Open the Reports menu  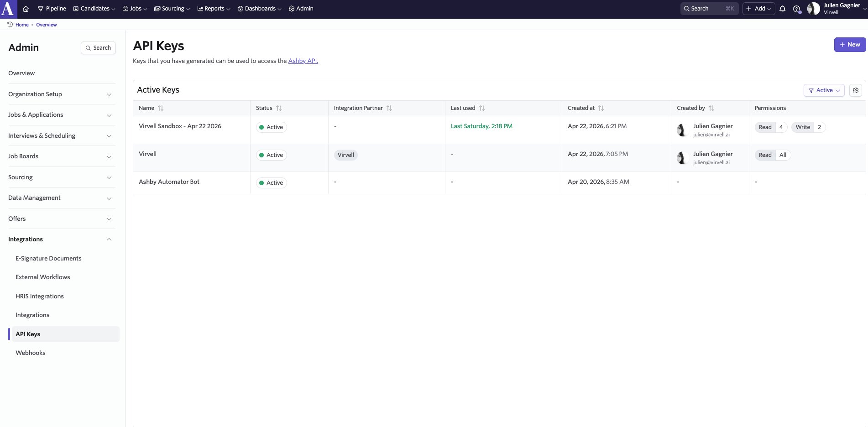click(x=214, y=9)
